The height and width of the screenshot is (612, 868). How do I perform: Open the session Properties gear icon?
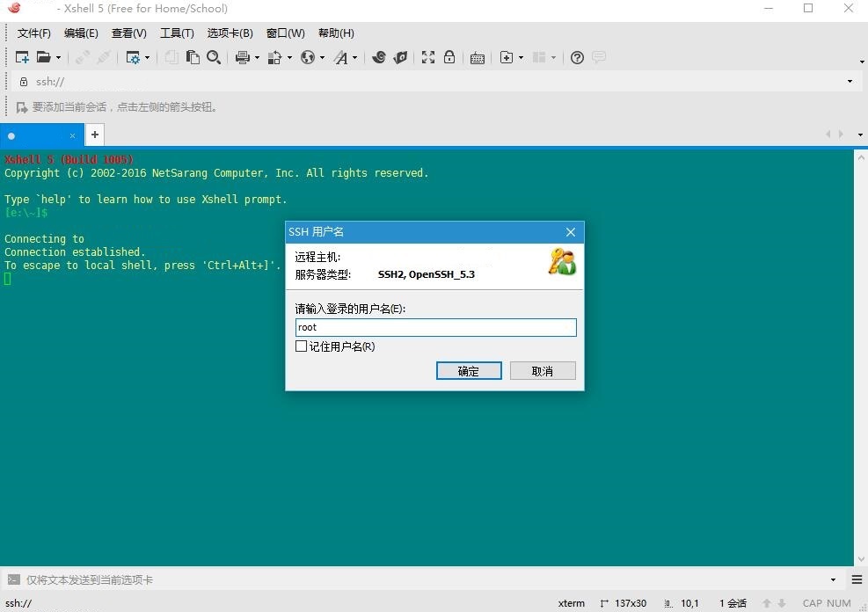click(133, 57)
